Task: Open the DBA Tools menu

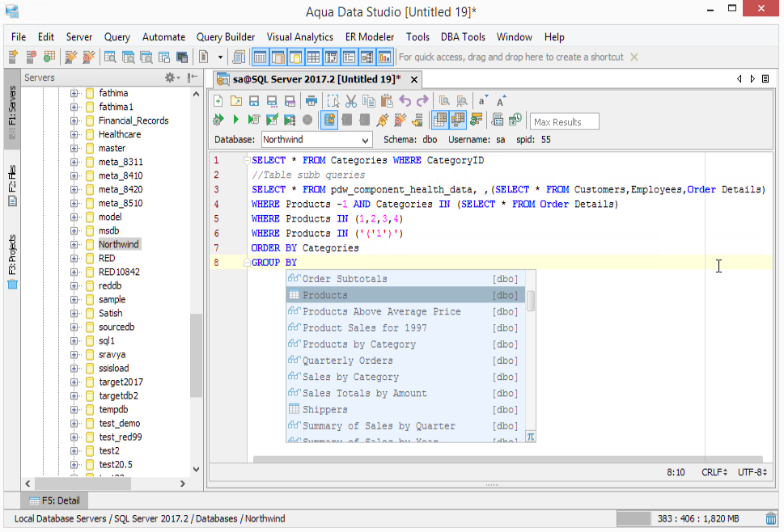Action: point(463,37)
